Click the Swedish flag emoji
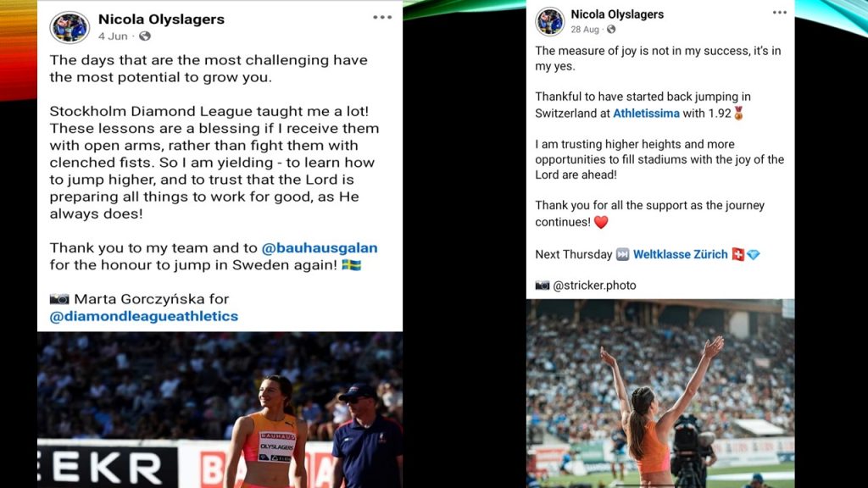 coord(352,265)
